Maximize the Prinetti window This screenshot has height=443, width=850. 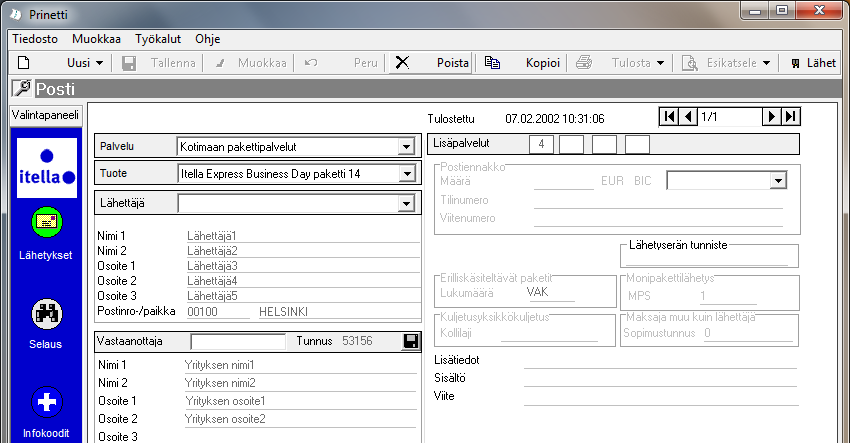click(x=782, y=10)
